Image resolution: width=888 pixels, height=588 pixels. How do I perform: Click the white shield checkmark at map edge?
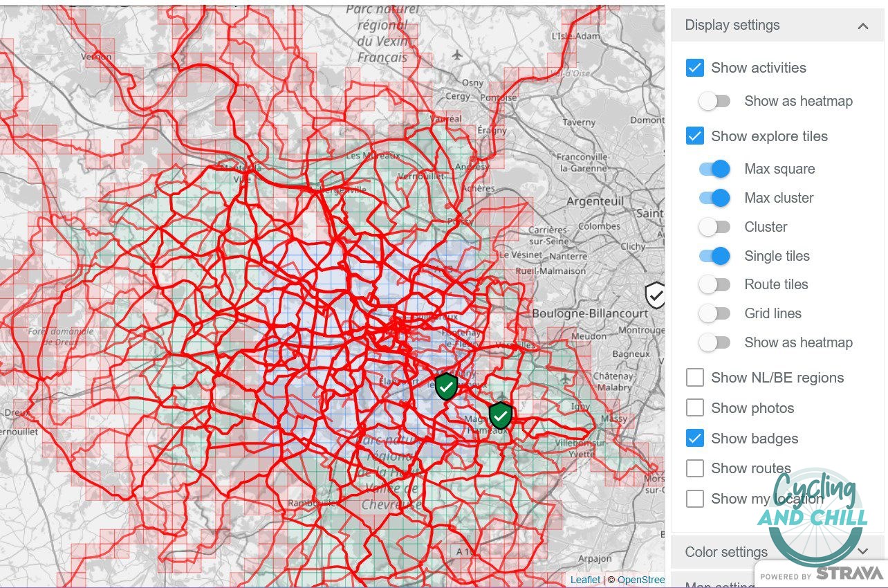point(656,295)
